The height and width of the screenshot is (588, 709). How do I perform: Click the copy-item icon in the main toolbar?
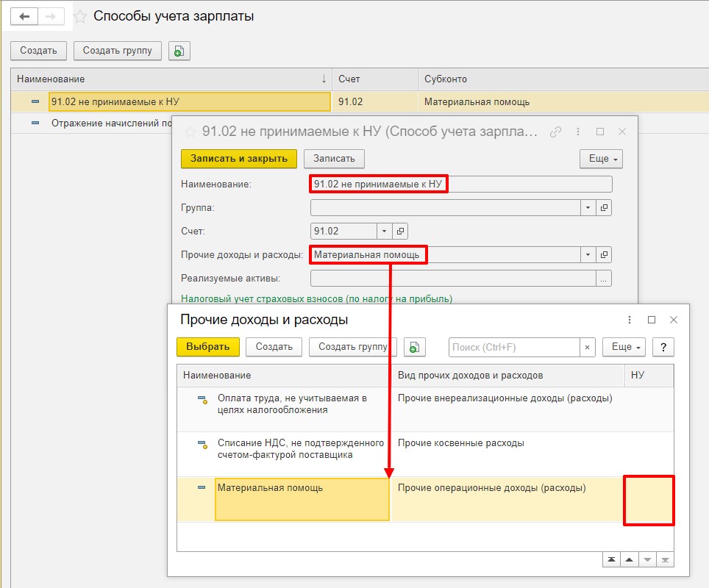(179, 51)
